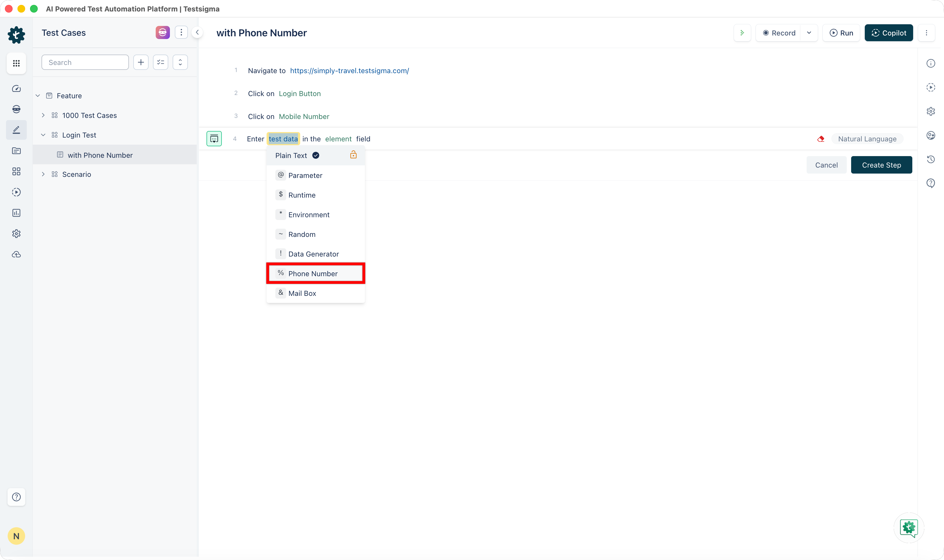Open the history clock icon in right rail

[x=931, y=159]
